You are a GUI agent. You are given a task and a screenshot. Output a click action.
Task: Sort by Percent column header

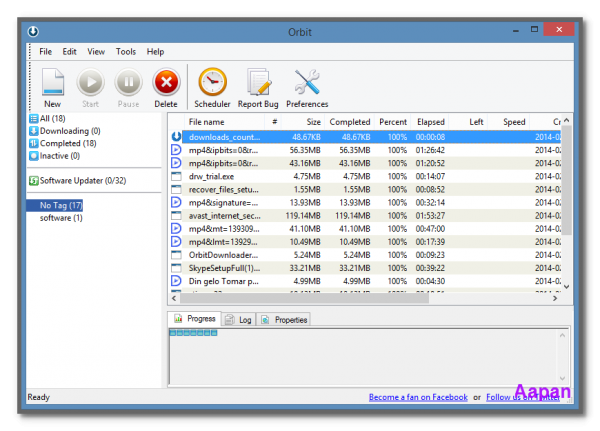393,122
